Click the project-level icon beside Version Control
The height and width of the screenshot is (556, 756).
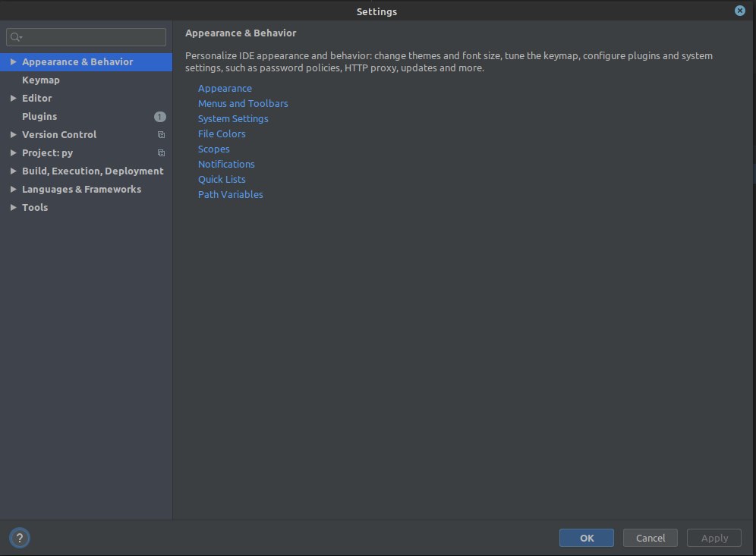point(161,135)
